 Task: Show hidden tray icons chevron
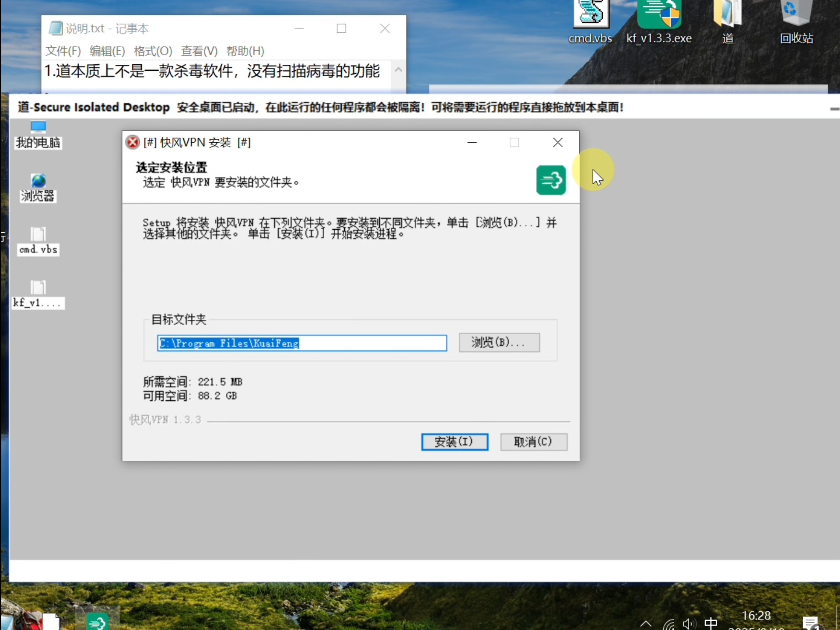tap(646, 623)
